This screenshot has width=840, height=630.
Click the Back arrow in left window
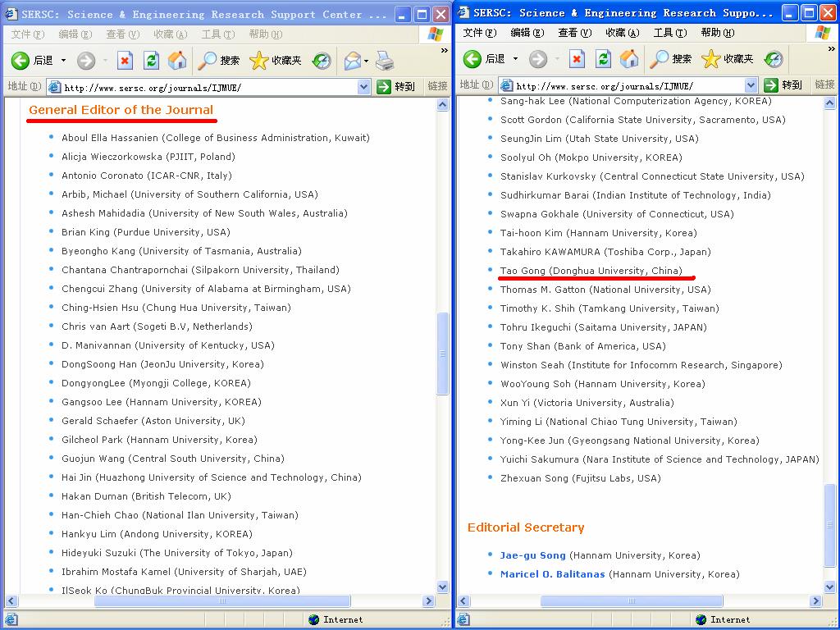click(x=21, y=61)
